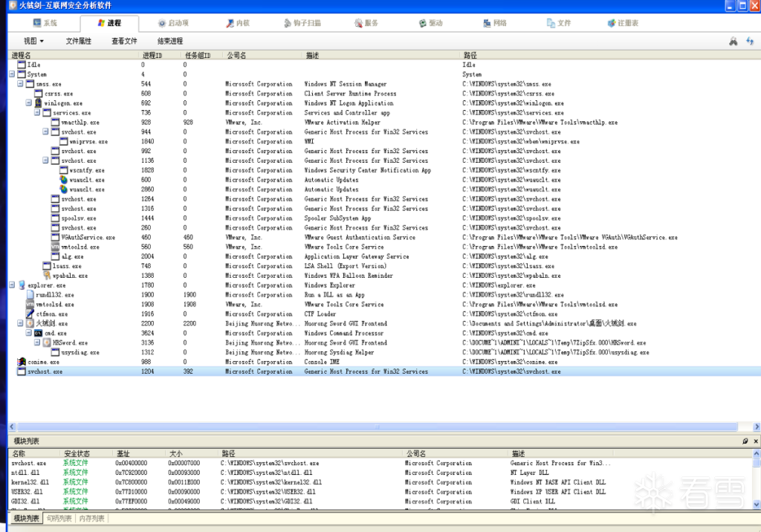Switch to the 句柄列表 bottom tab
This screenshot has width=761, height=532.
tap(59, 519)
